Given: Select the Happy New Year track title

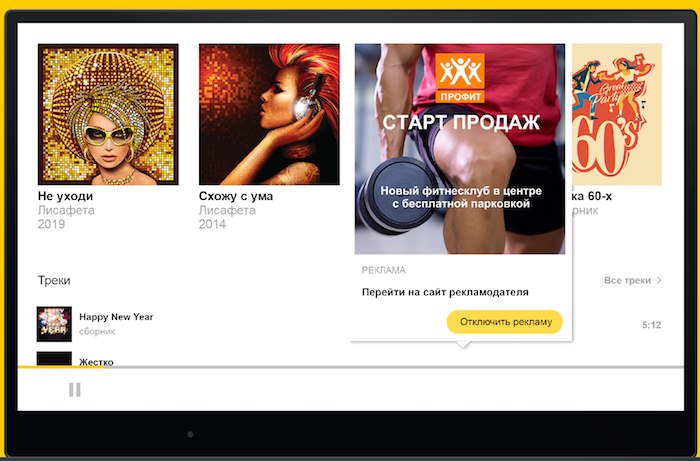Looking at the screenshot, I should pos(116,317).
